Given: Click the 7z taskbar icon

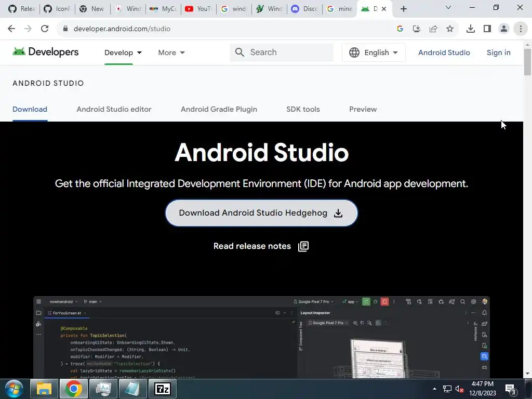Looking at the screenshot, I should pos(163,389).
